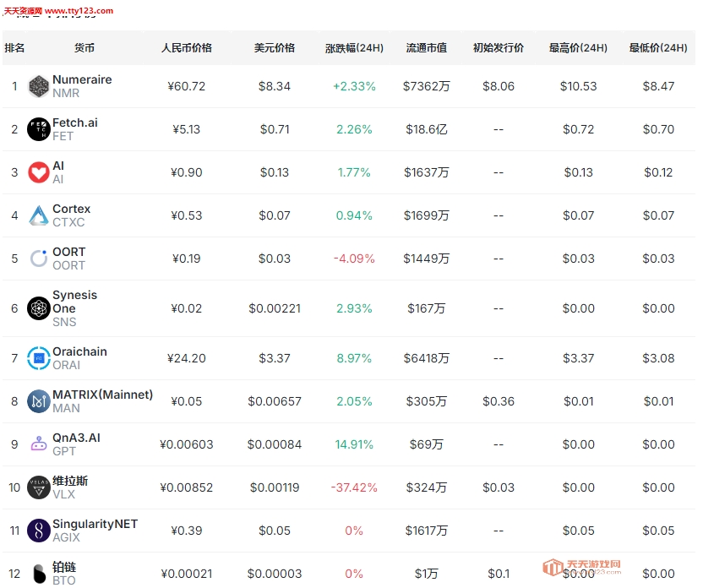Click the $18.6亿 market cap
Image resolution: width=703 pixels, height=588 pixels.
pos(427,129)
